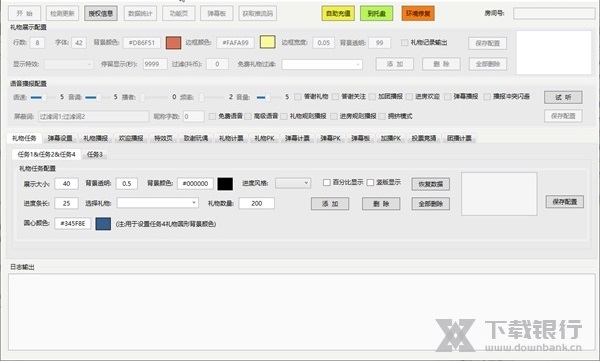The width and height of the screenshot is (600, 363).
Task: Click the 恢复数据 button
Action: click(x=431, y=184)
